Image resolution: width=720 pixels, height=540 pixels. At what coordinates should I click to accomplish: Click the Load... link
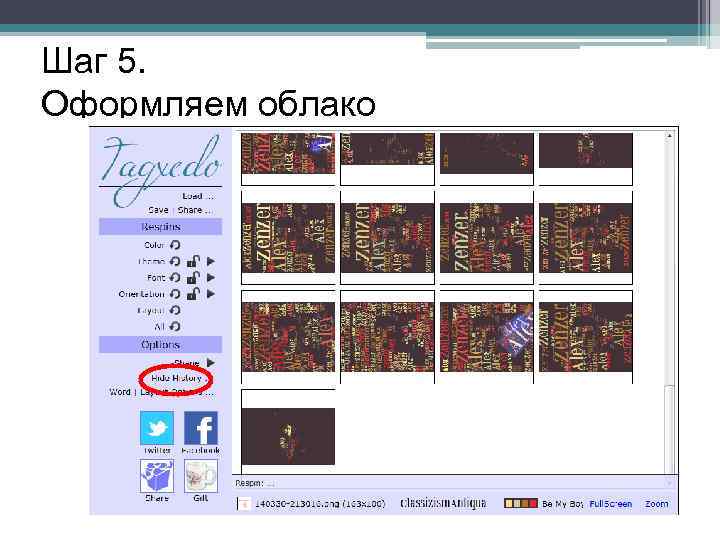click(x=198, y=196)
